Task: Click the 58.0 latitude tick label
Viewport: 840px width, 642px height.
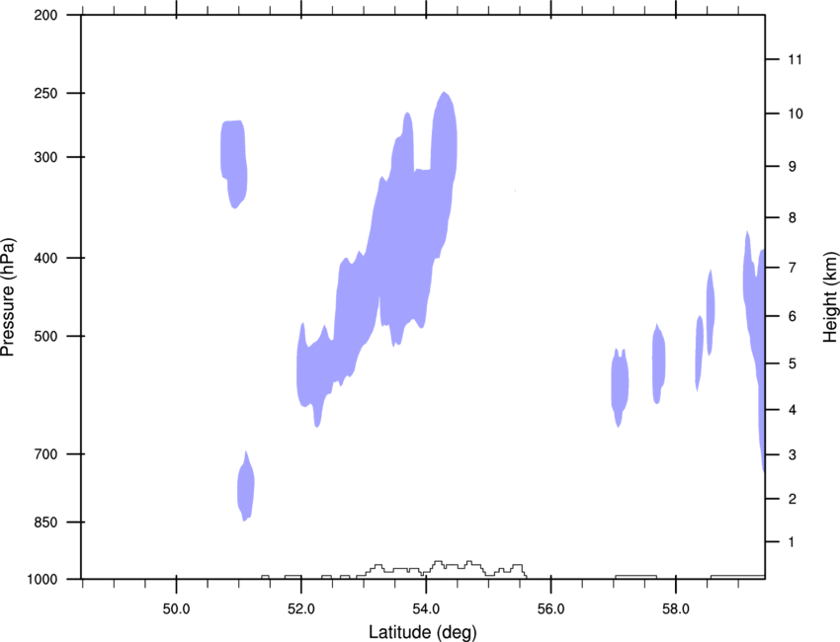Action: (x=676, y=609)
